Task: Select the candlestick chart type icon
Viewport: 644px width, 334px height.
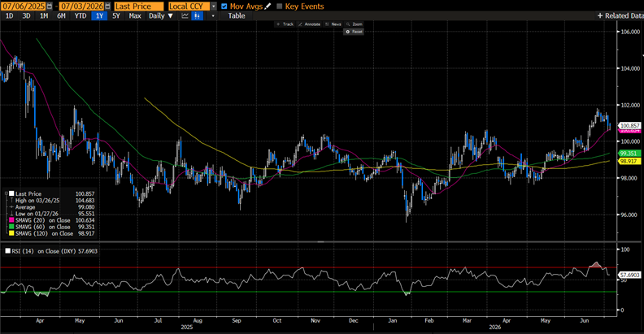Action: pos(197,15)
